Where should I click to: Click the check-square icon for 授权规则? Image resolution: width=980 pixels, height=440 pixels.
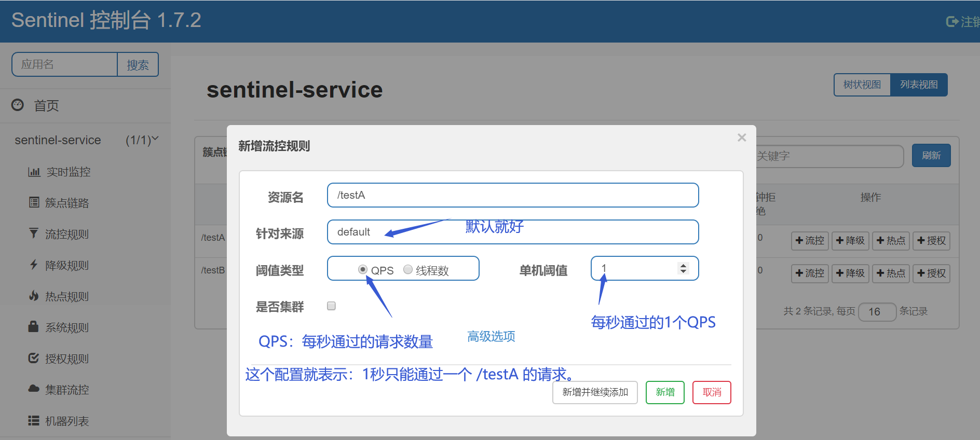pos(34,358)
